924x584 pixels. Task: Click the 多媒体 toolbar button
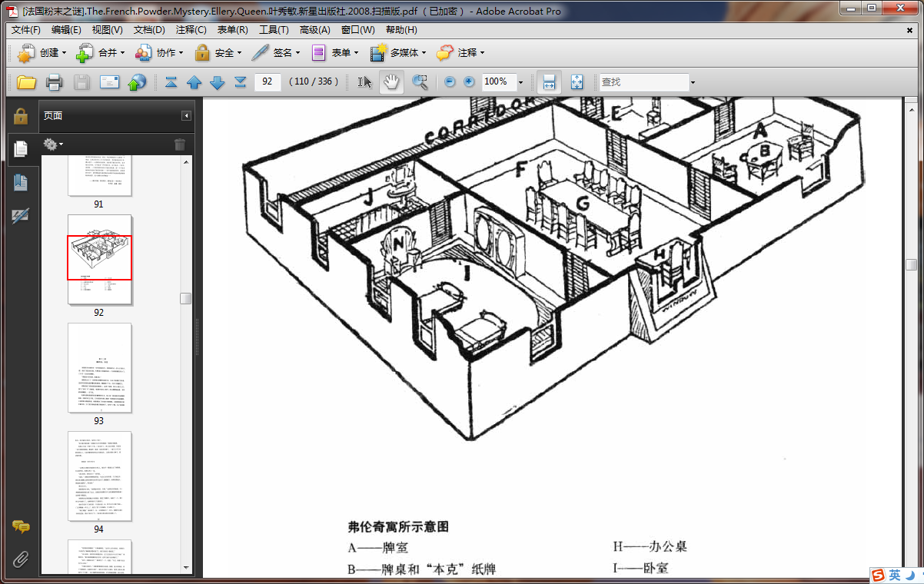coord(397,53)
